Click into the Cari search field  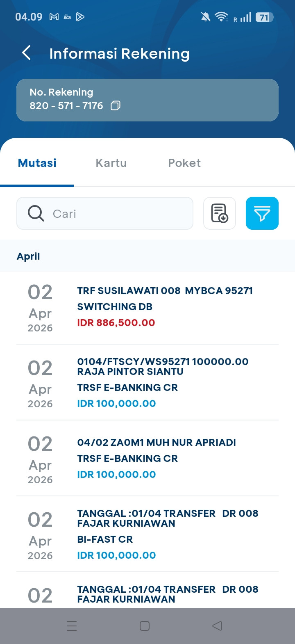[105, 213]
